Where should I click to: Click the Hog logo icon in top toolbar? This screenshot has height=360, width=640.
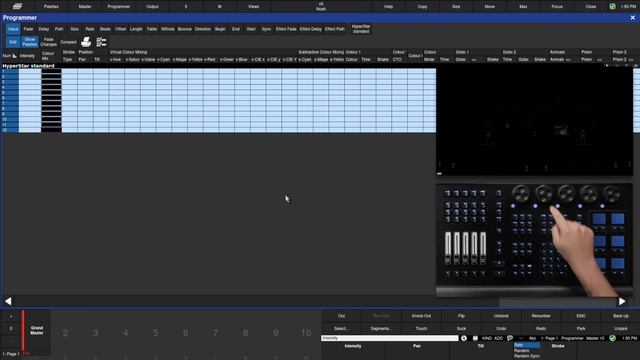coord(17,6)
